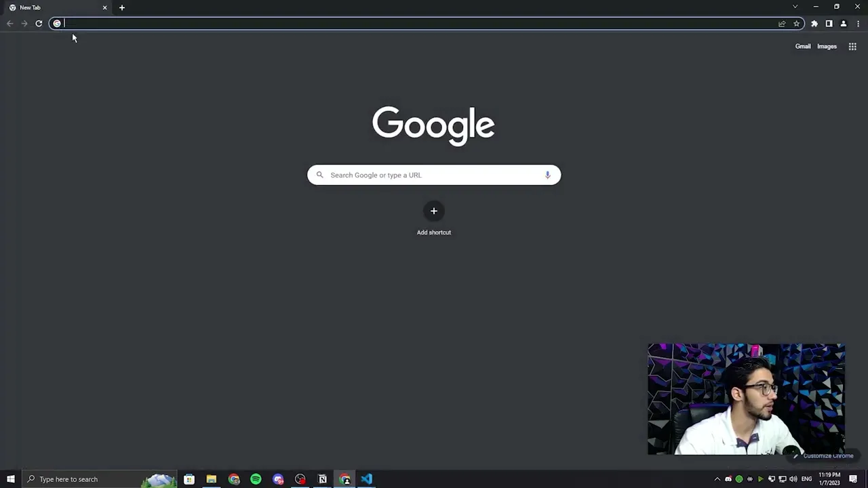Click the Google icon in address bar
Viewport: 868px width, 488px height.
pyautogui.click(x=57, y=24)
